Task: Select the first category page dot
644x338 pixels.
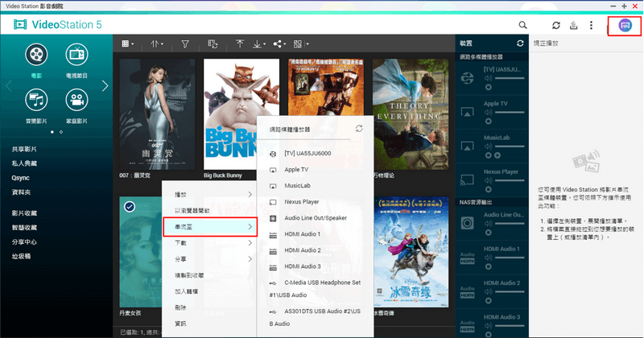Action: [52, 132]
